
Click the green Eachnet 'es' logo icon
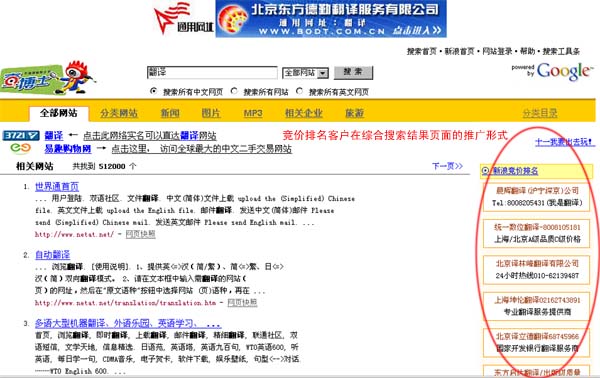[21, 148]
